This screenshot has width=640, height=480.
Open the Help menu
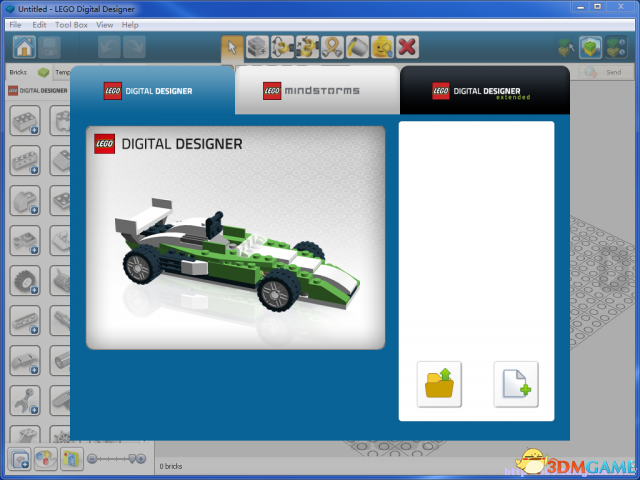130,25
